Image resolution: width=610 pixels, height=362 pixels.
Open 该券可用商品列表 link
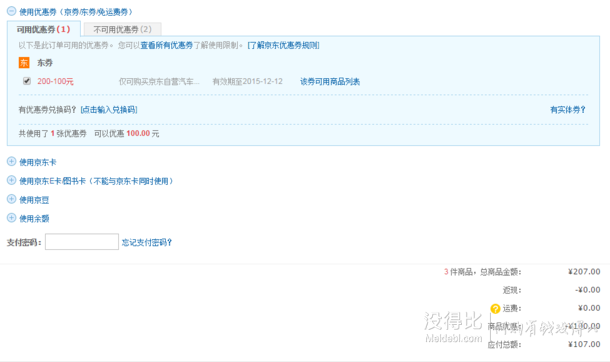click(330, 82)
